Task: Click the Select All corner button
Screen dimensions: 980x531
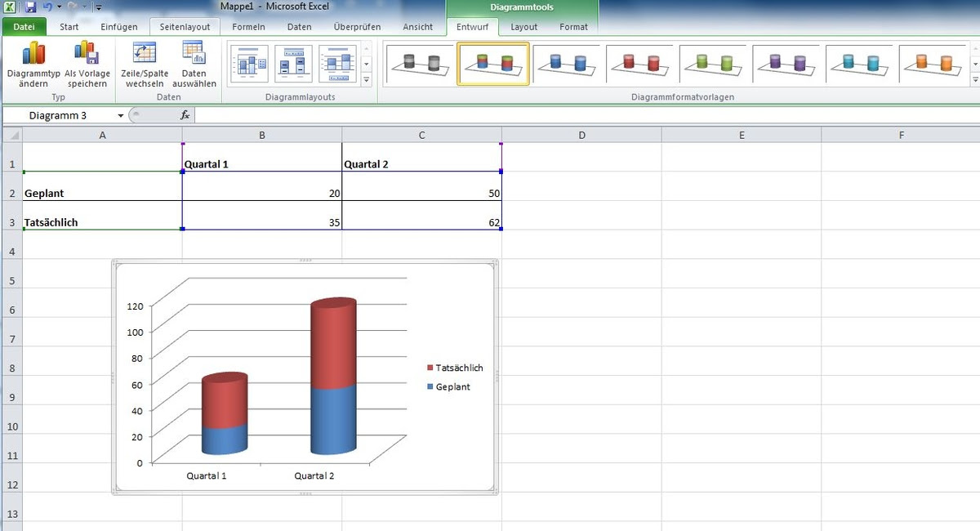Action: pyautogui.click(x=11, y=135)
